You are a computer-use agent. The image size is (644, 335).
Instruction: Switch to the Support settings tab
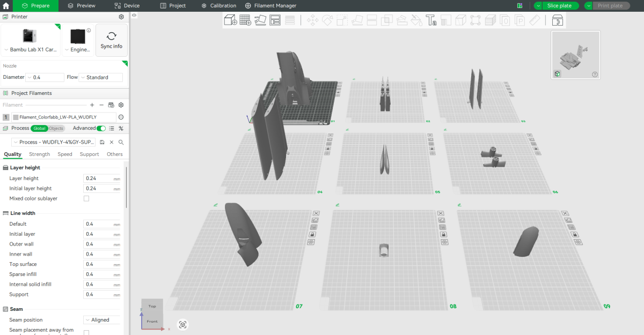point(89,154)
